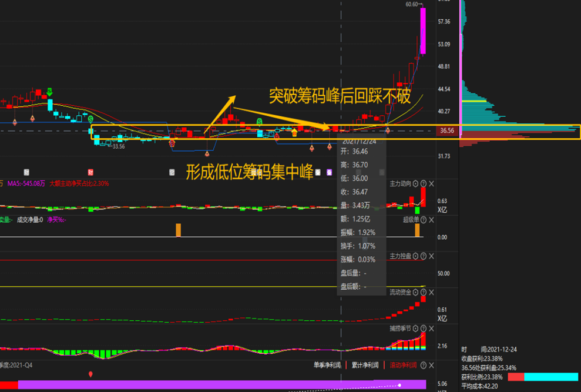This screenshot has width=581, height=392.
Task: Click the 间:2021-12-24 date in chip panel
Action: point(499,349)
